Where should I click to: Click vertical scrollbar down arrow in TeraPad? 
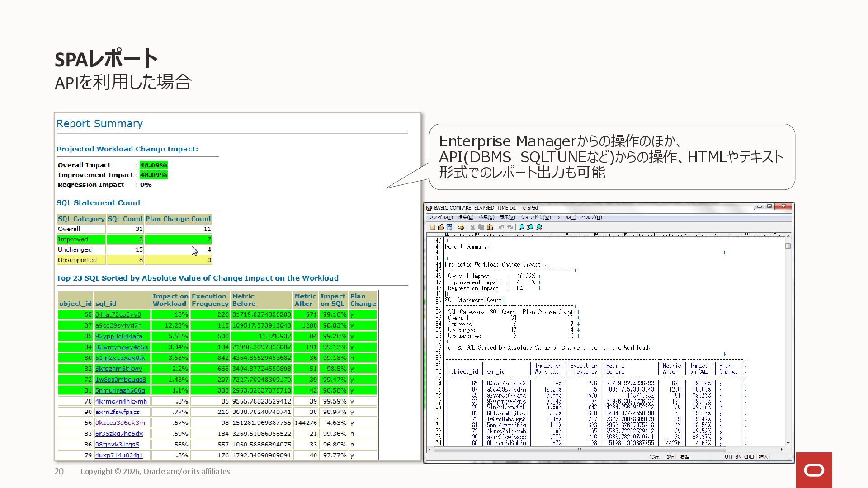[788, 443]
